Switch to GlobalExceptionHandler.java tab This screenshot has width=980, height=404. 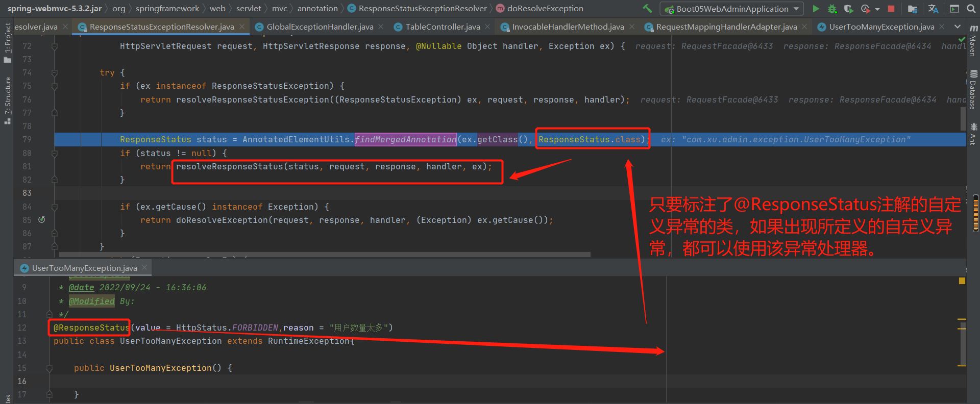coord(320,27)
